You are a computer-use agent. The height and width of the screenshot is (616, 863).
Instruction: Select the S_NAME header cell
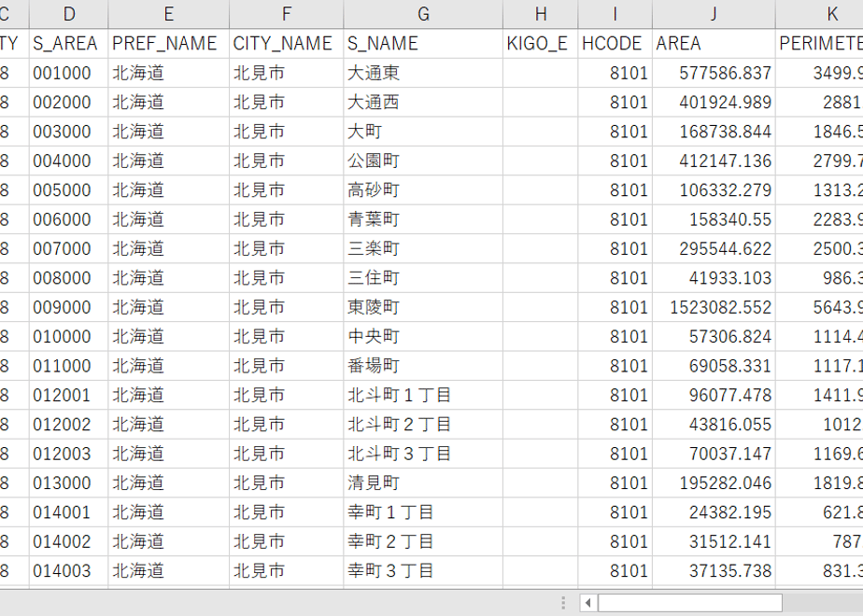pyautogui.click(x=423, y=44)
